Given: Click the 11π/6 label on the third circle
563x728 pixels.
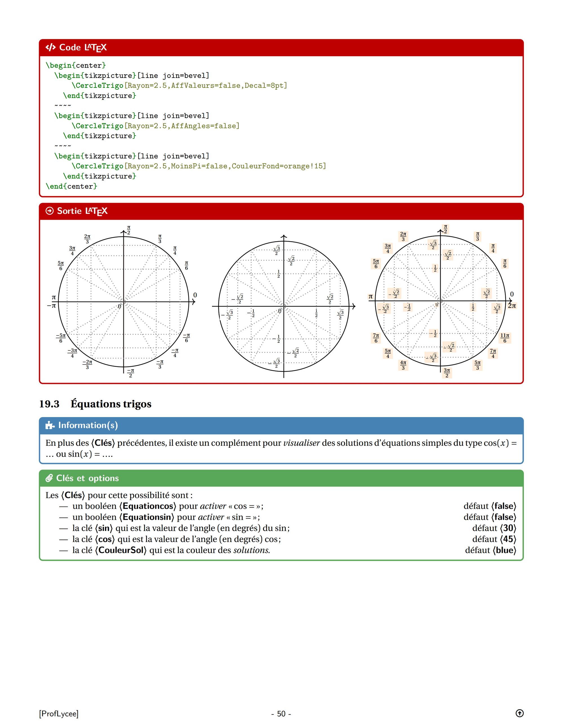Looking at the screenshot, I should (x=505, y=338).
